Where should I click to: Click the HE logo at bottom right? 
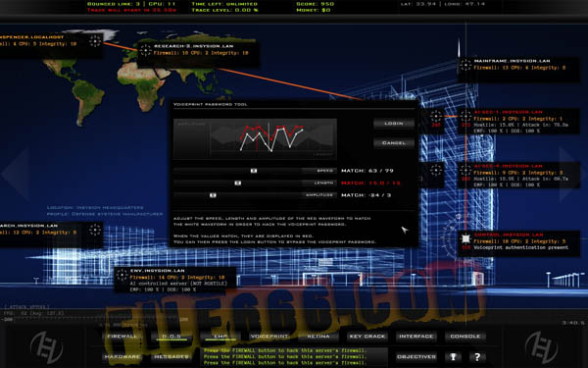pyautogui.click(x=542, y=346)
